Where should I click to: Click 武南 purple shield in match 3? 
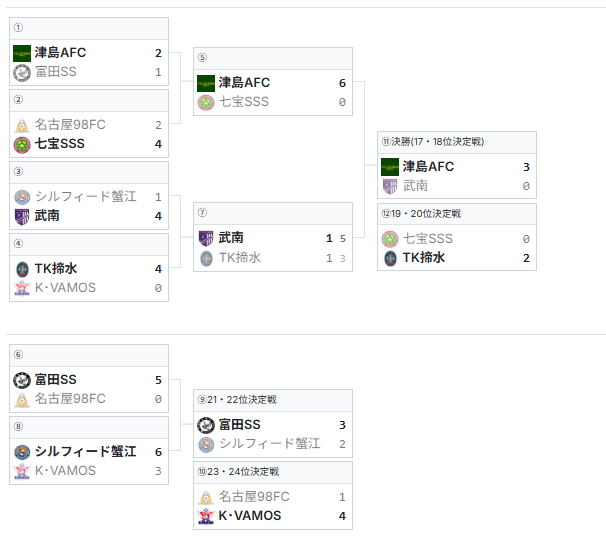[22, 217]
